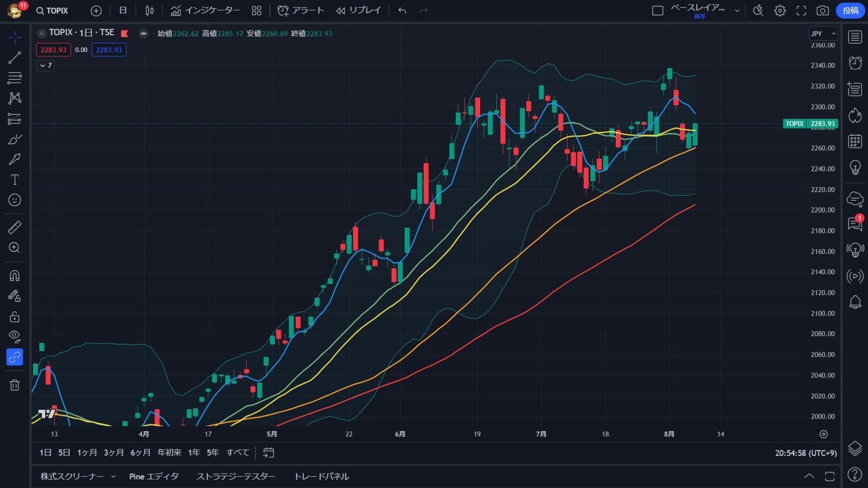Open the JPY currency dropdown

point(823,34)
